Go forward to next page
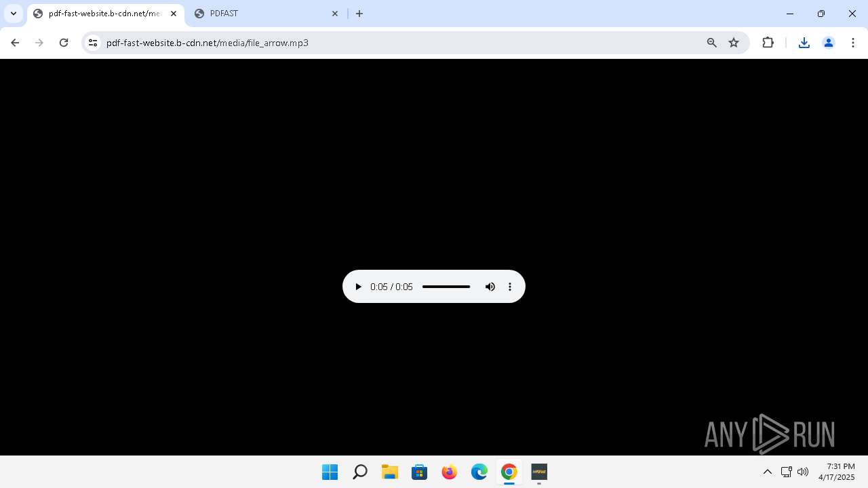 click(39, 43)
